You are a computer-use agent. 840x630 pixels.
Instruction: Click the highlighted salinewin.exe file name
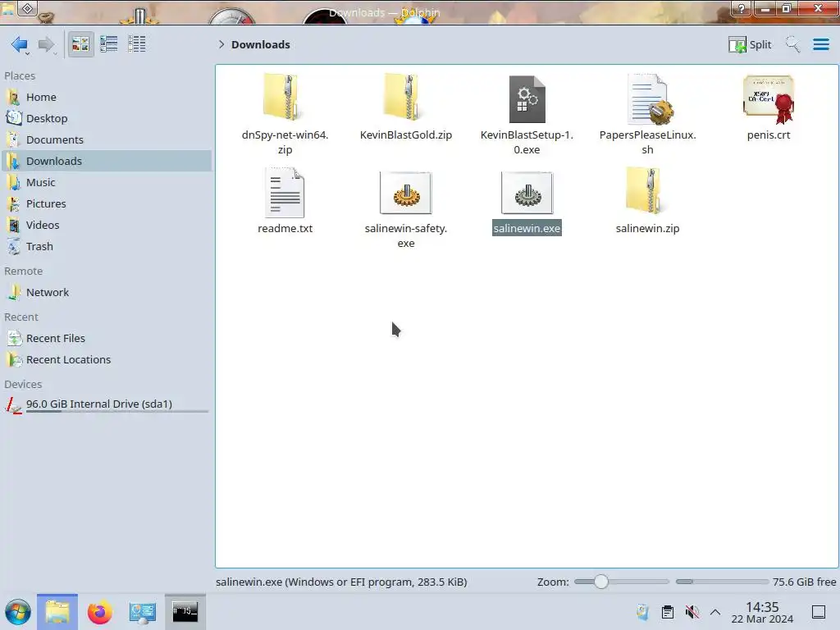[527, 228]
